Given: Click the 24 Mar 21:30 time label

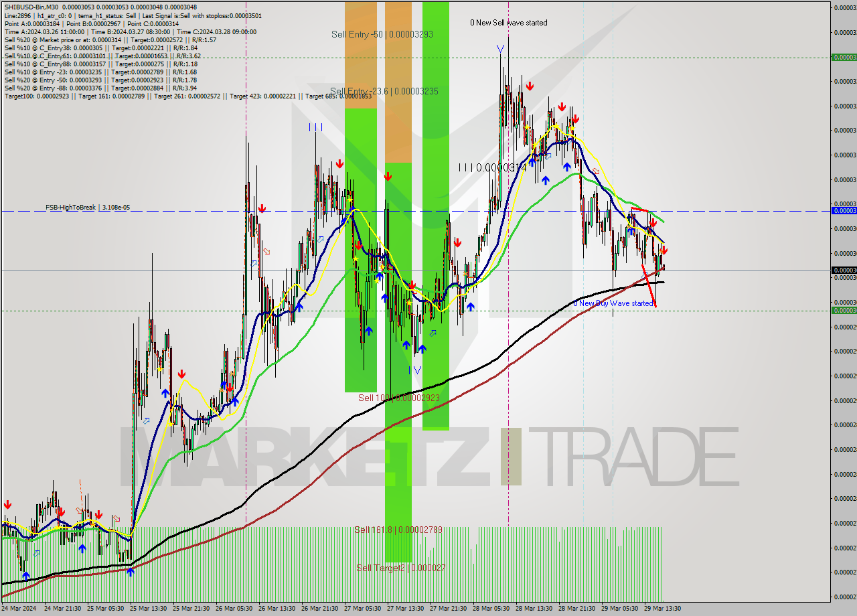Looking at the screenshot, I should click(x=62, y=609).
